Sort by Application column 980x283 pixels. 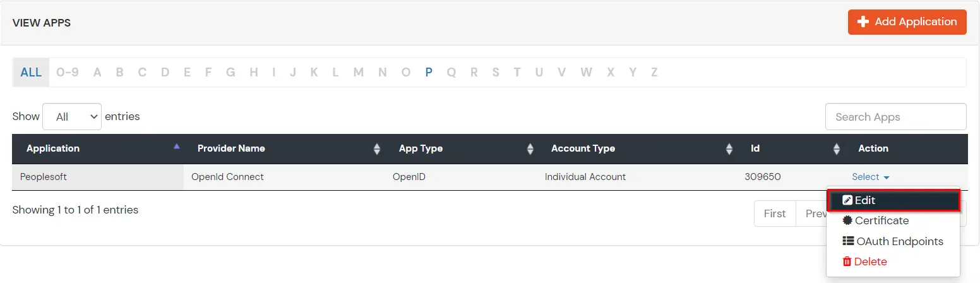(x=98, y=149)
